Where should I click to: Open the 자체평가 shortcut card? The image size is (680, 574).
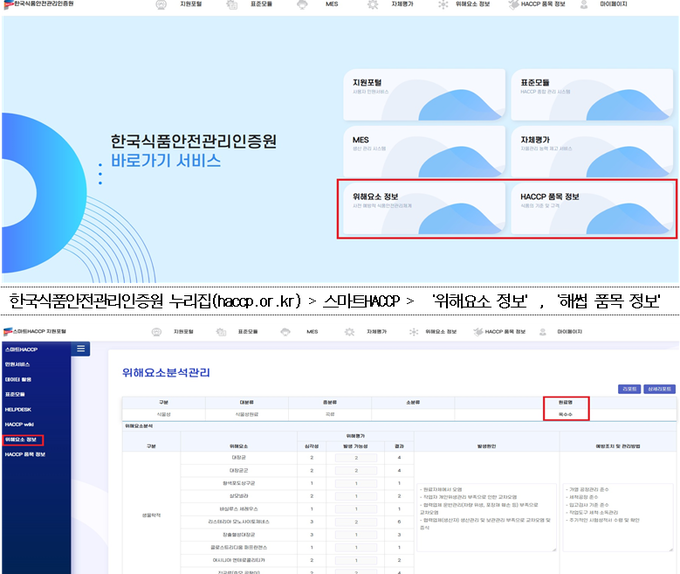(592, 151)
